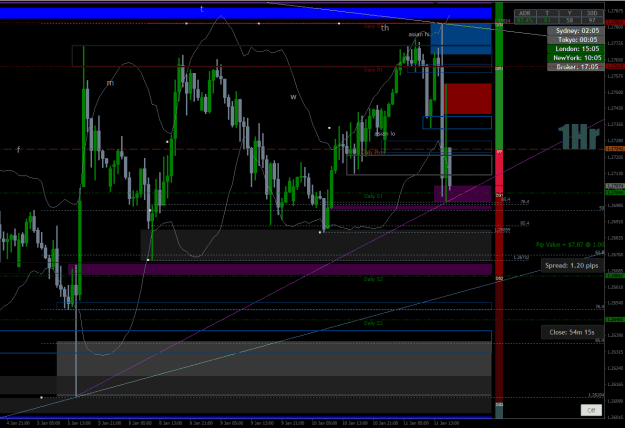The width and height of the screenshot is (625, 428).
Task: Select the orange 'f' marker label
Action: click(18, 149)
